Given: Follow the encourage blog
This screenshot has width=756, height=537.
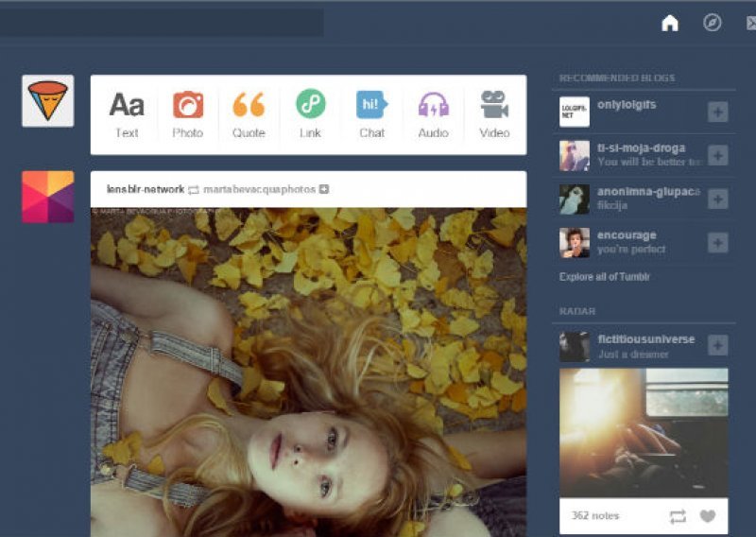Looking at the screenshot, I should 718,242.
